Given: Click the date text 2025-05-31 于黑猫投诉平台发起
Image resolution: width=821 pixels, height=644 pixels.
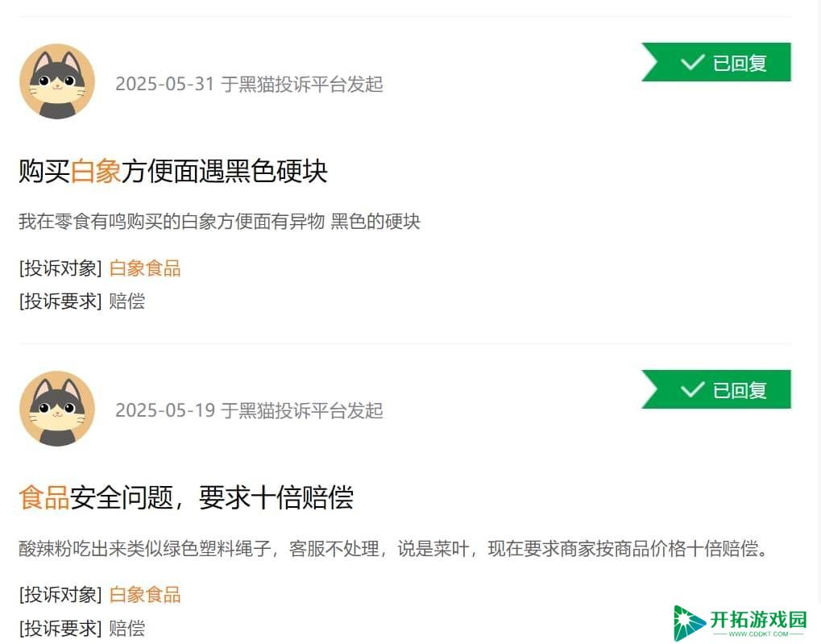Looking at the screenshot, I should click(x=249, y=84).
